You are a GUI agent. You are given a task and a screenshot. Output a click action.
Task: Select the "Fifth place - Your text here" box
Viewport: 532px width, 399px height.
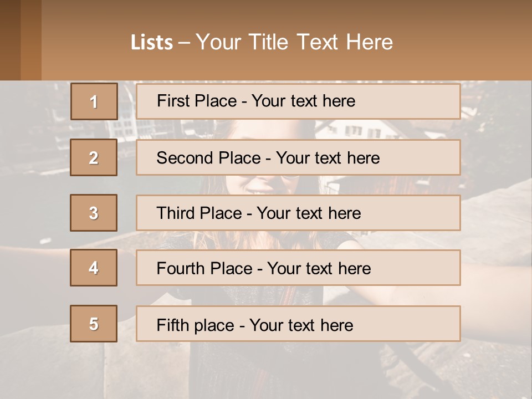[x=298, y=324]
